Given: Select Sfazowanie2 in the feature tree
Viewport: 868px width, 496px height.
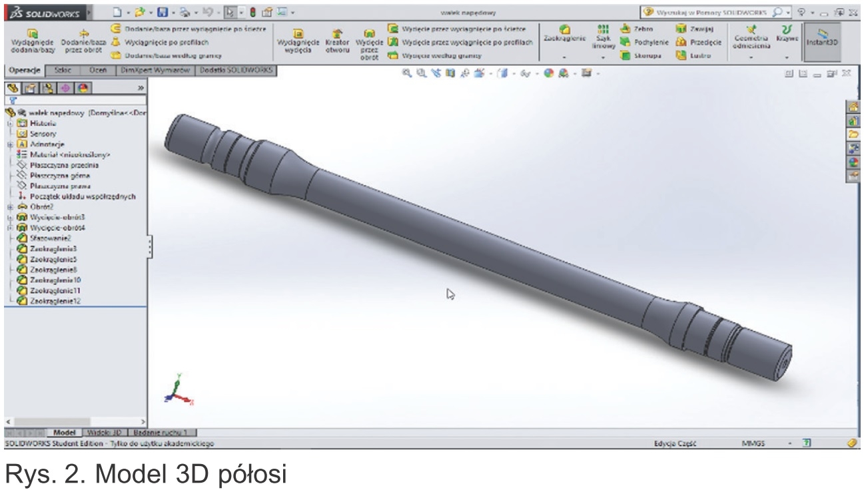Looking at the screenshot, I should tap(43, 238).
